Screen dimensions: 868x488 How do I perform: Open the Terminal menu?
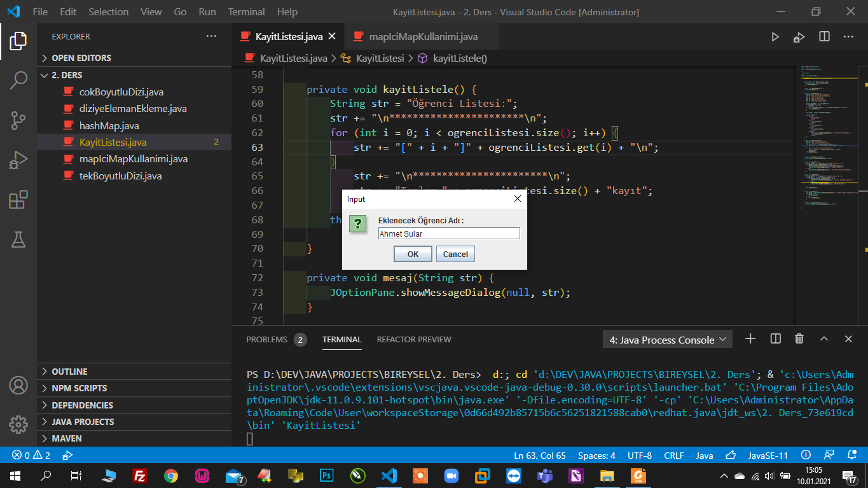246,12
